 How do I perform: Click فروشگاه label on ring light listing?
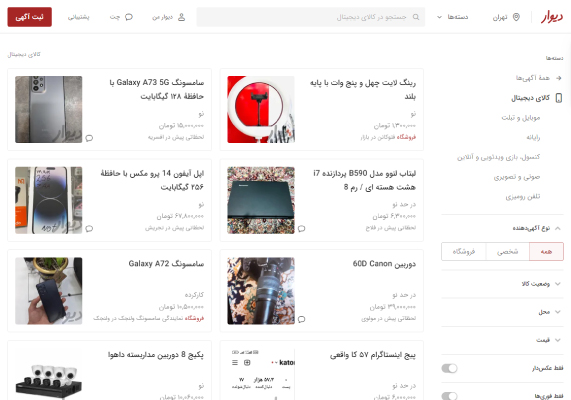406,137
